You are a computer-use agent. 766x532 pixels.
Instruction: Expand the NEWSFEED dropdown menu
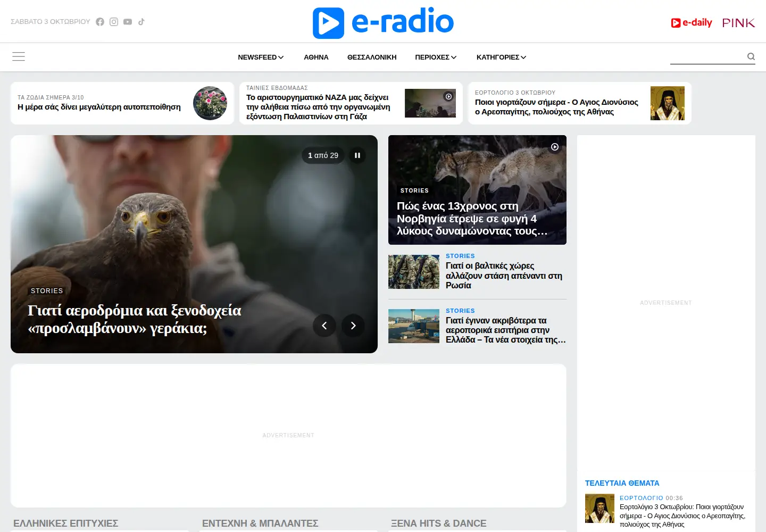click(261, 57)
